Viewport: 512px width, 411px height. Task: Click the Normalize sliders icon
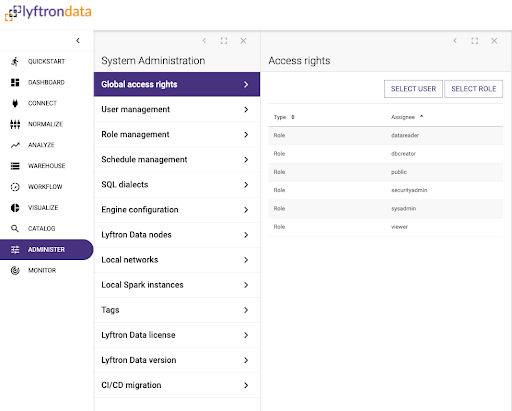pyautogui.click(x=15, y=124)
